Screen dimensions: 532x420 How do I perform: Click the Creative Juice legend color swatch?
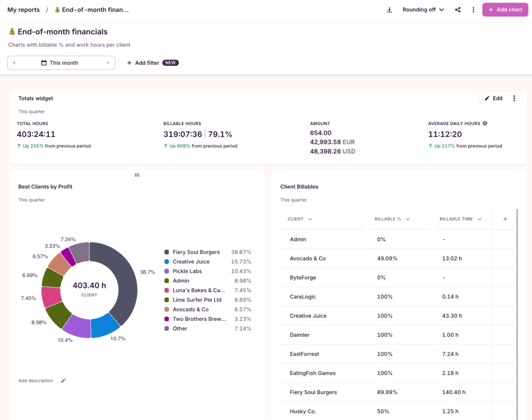pyautogui.click(x=168, y=262)
